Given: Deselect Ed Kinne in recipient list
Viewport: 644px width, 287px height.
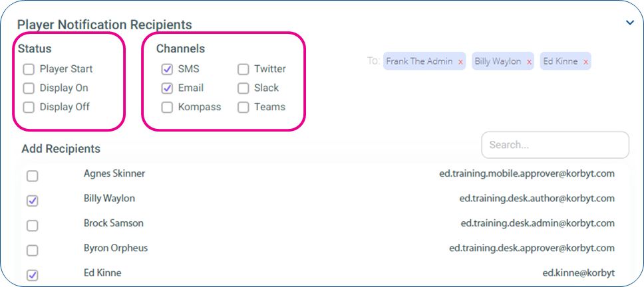Looking at the screenshot, I should (x=32, y=274).
